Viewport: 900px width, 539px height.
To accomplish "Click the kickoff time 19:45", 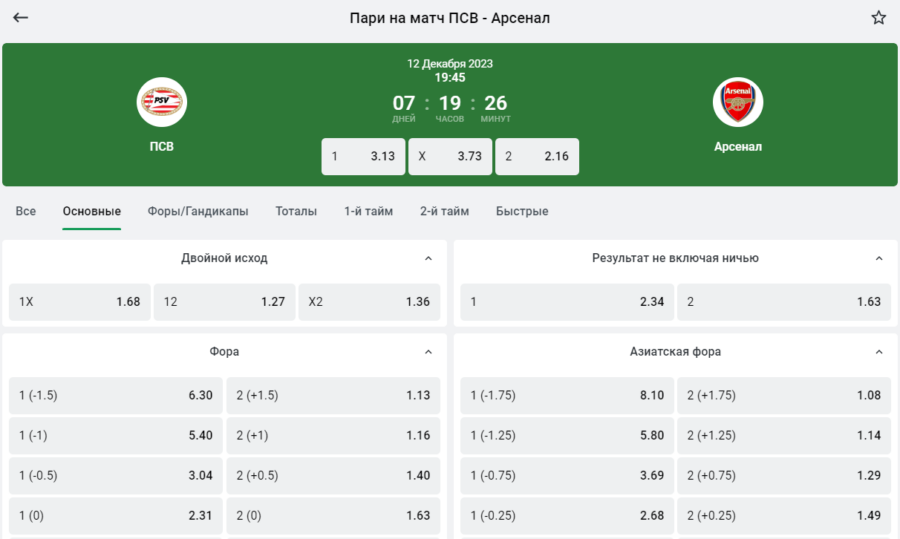I will click(450, 77).
